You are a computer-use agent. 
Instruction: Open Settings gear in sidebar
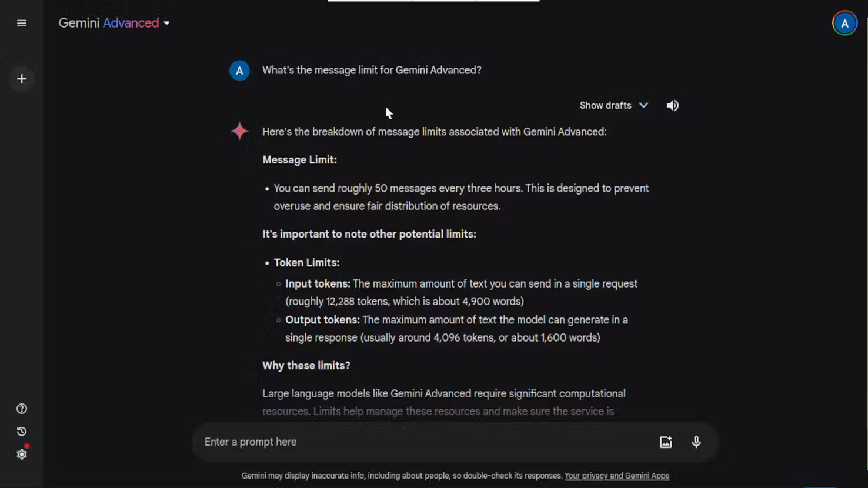pyautogui.click(x=22, y=454)
